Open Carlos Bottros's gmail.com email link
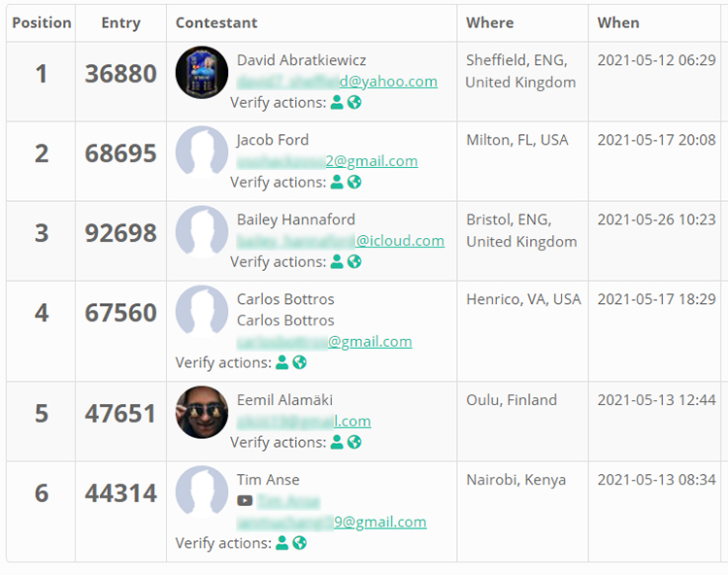This screenshot has width=728, height=575. pos(324,341)
